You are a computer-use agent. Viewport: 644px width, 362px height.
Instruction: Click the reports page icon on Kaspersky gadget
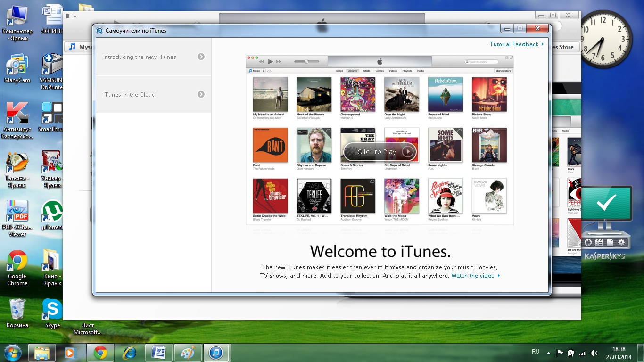[x=611, y=242]
